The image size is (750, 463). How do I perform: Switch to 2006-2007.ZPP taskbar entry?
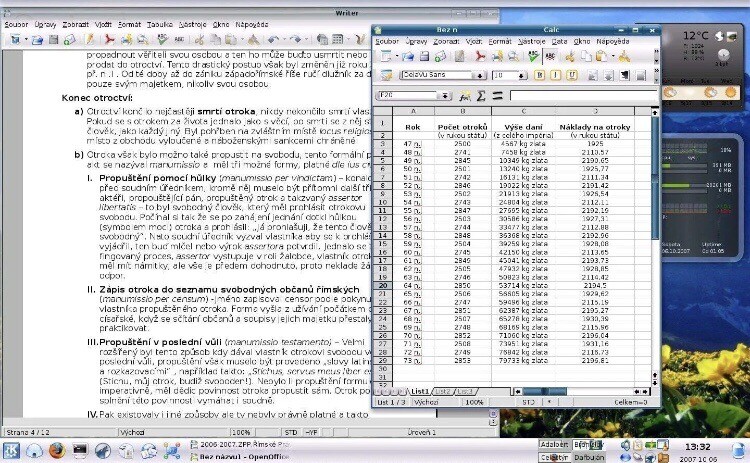coord(240,445)
